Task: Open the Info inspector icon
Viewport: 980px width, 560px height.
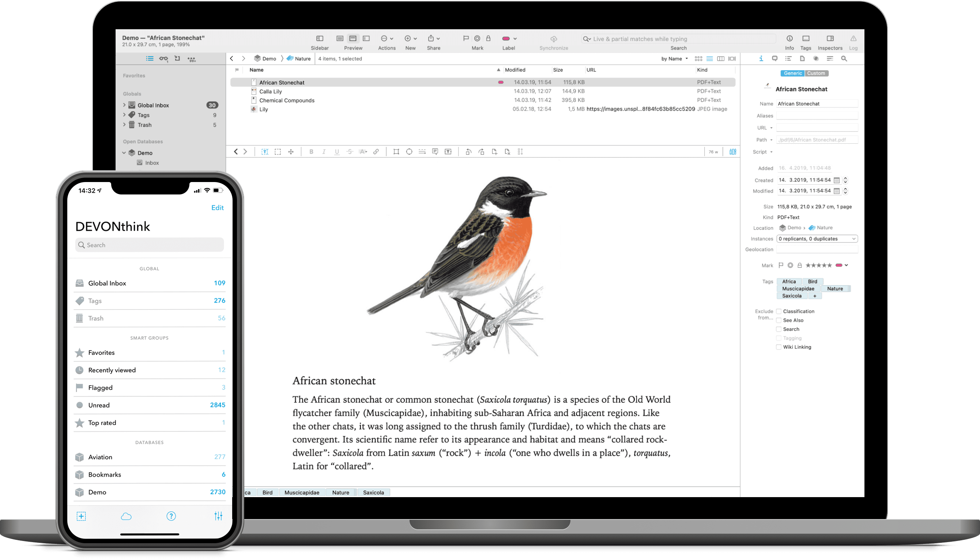Action: click(x=789, y=38)
